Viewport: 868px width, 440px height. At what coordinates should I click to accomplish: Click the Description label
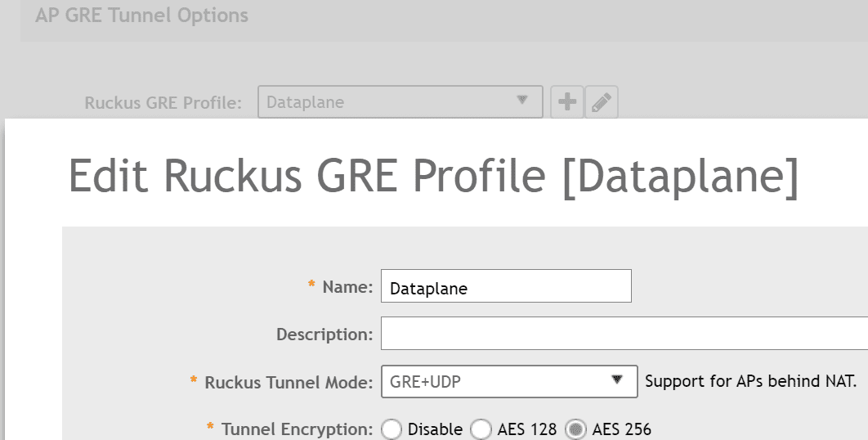click(x=324, y=334)
